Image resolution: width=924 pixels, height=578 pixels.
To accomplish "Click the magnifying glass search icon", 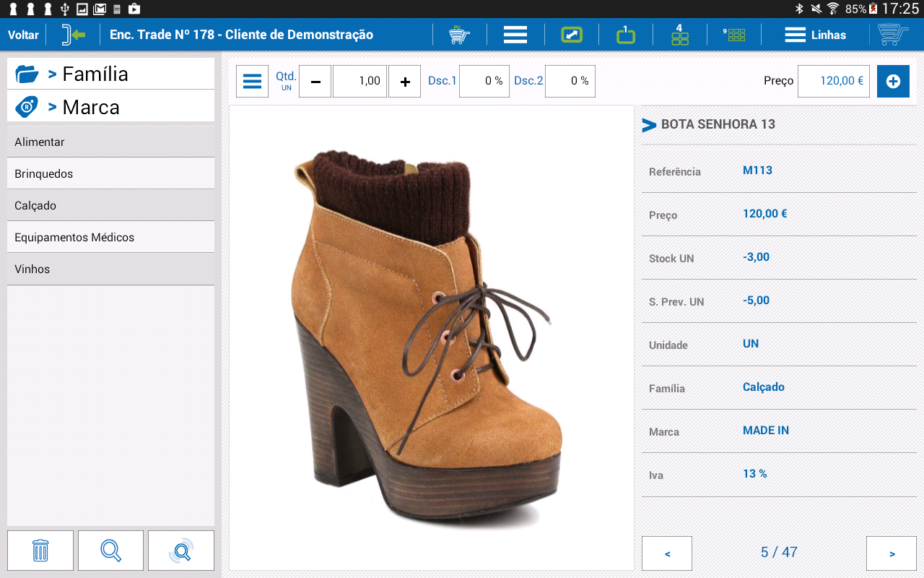I will tap(110, 551).
